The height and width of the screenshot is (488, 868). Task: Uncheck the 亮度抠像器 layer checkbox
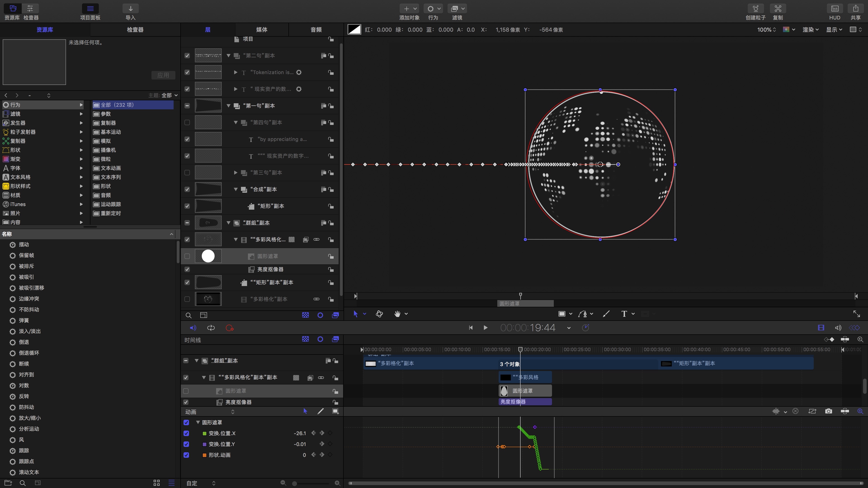pyautogui.click(x=187, y=270)
